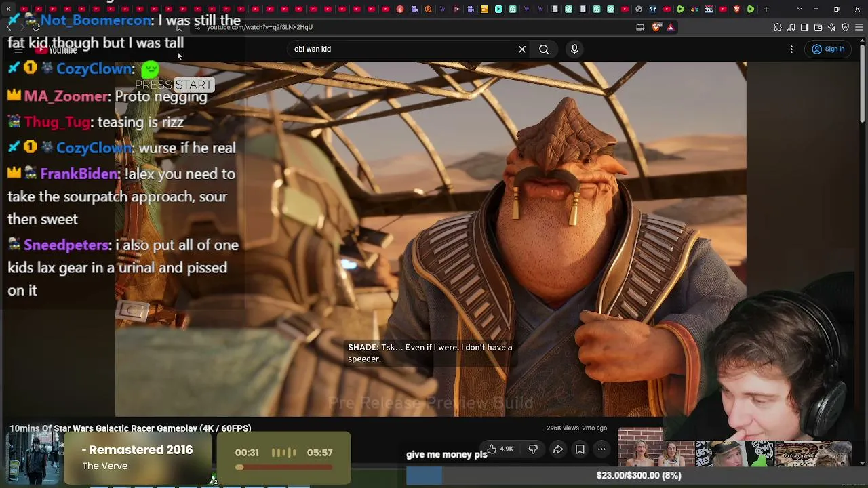Click the '296K views' text
This screenshot has height=488, width=868.
[x=563, y=428]
